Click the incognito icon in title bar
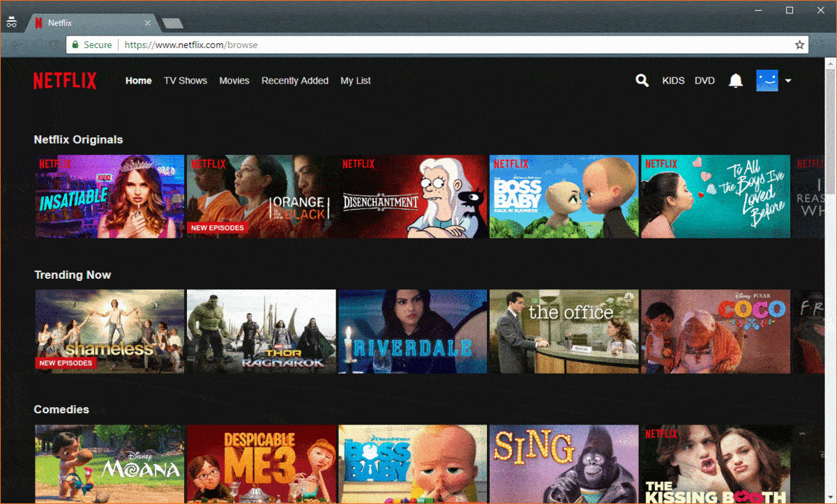 11,22
